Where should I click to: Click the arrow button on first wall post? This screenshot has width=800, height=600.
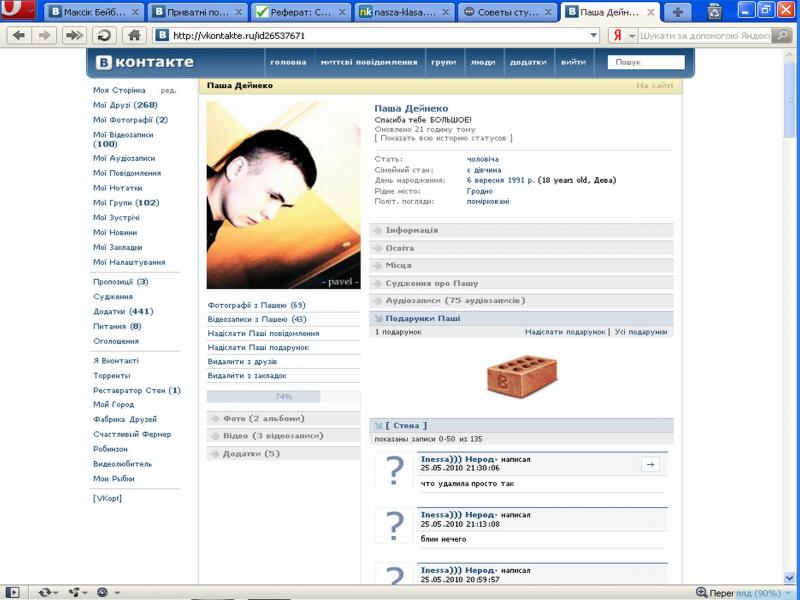(x=648, y=464)
